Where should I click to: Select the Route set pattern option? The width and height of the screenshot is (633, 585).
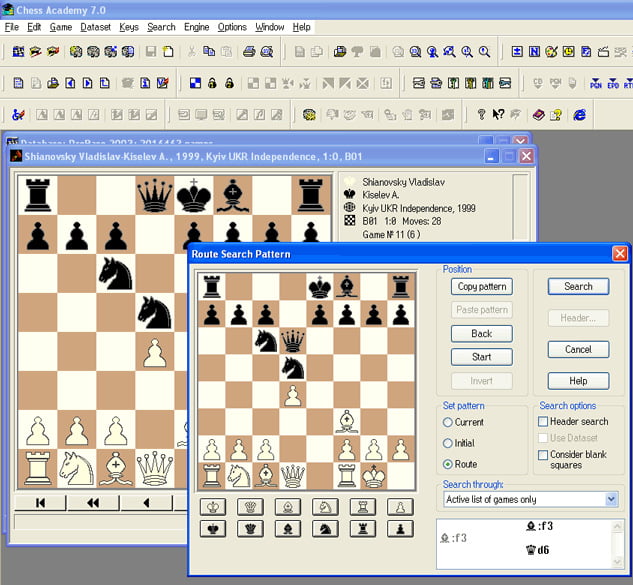pos(460,464)
